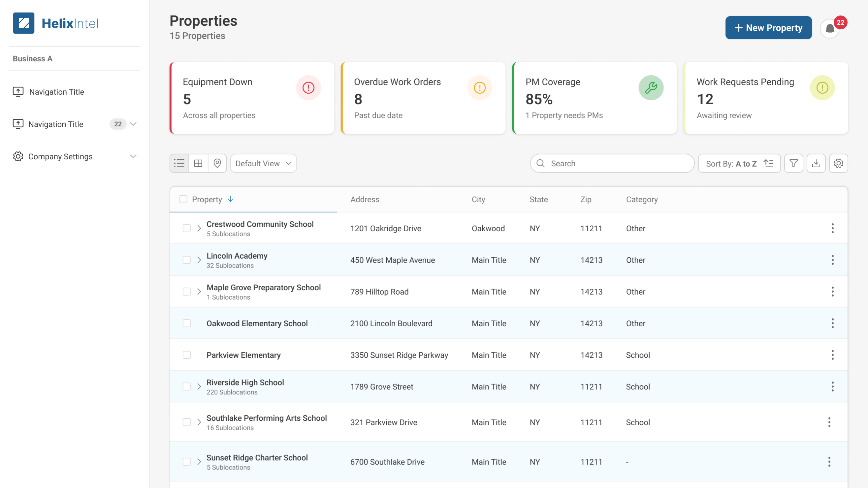Viewport: 868px width, 488px height.
Task: Toggle the select-all Property checkbox
Action: click(183, 199)
